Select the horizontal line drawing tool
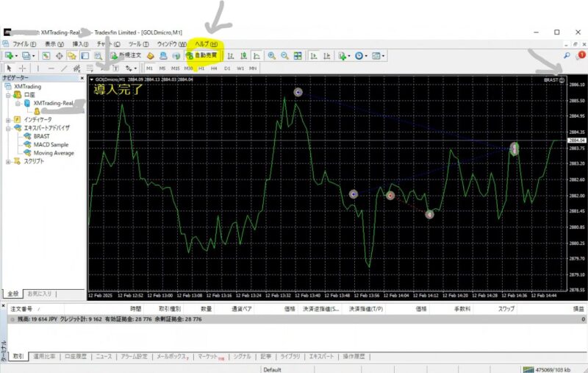The height and width of the screenshot is (373, 588). click(x=51, y=68)
